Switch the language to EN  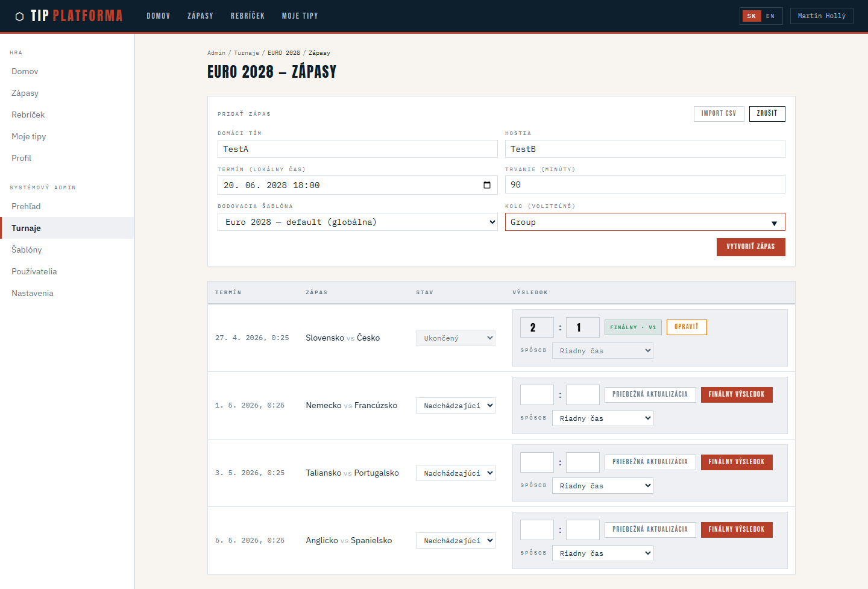pos(770,16)
